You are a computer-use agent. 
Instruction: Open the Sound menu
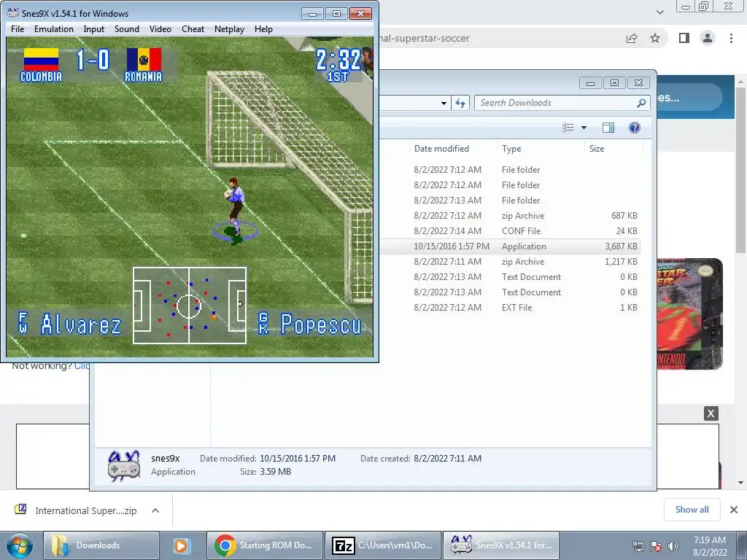pos(127,29)
